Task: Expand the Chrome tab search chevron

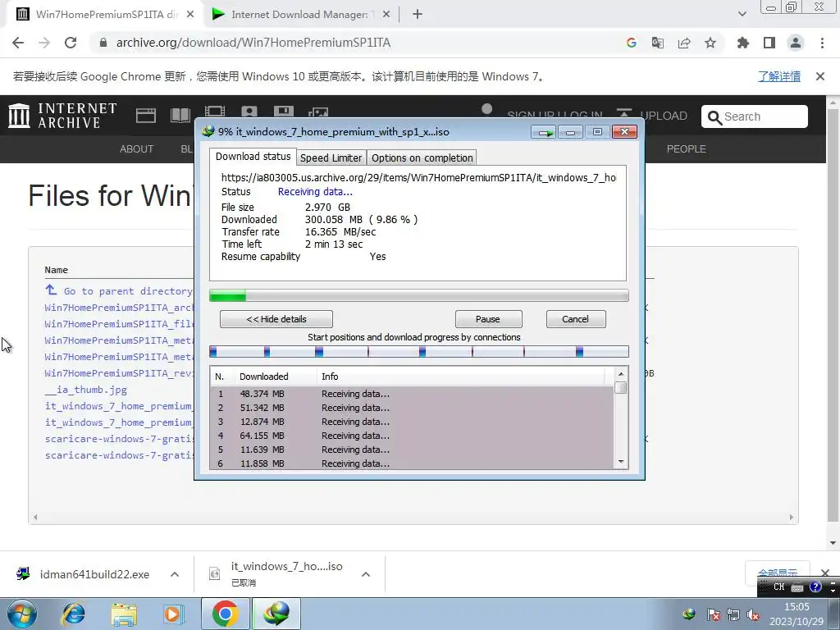Action: 742,14
